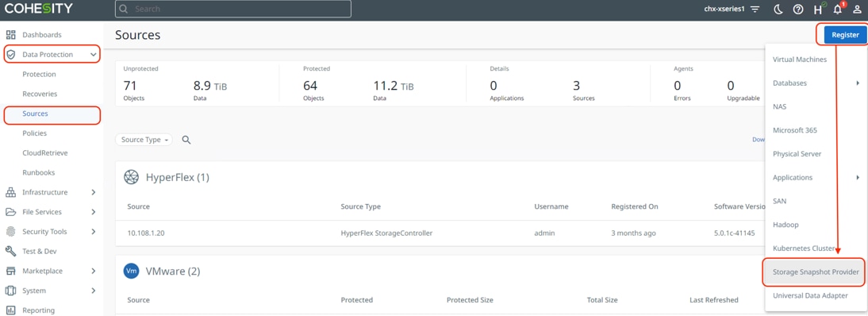
Task: Choose SAN from Register menu
Action: pyautogui.click(x=779, y=201)
